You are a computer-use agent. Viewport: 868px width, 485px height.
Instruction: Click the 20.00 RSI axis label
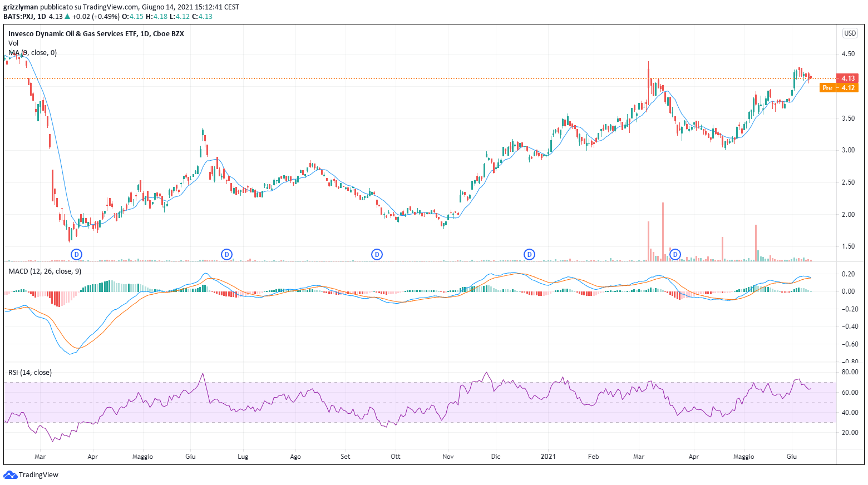(x=850, y=433)
